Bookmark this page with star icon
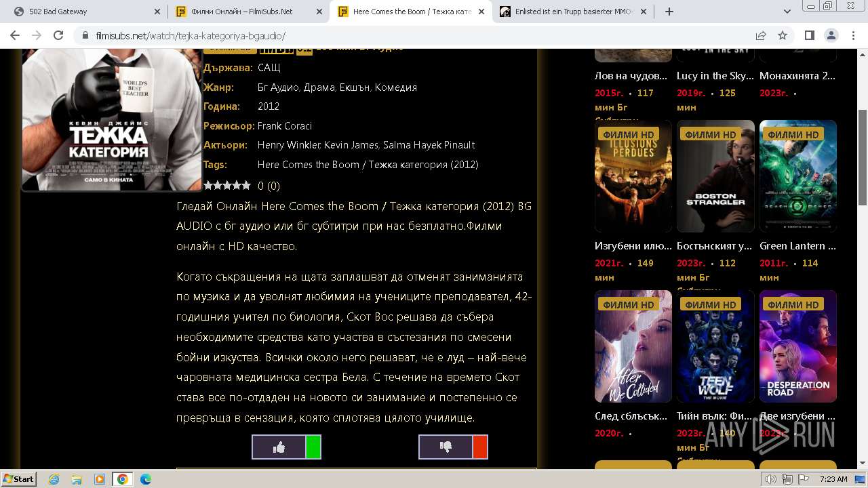Image resolution: width=868 pixels, height=488 pixels. coord(783,35)
